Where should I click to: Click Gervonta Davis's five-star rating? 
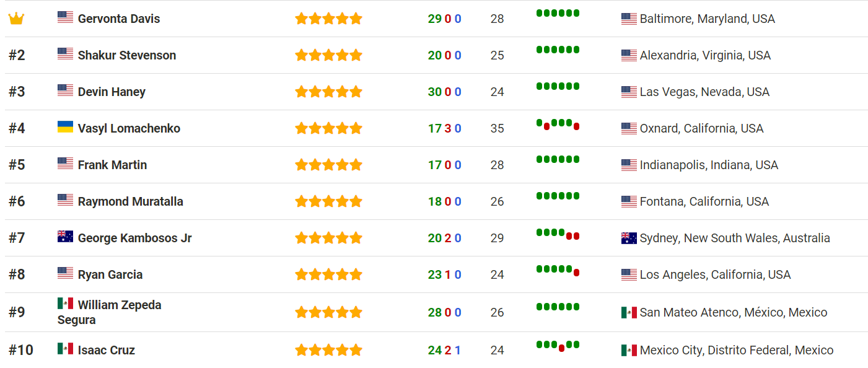tap(328, 19)
